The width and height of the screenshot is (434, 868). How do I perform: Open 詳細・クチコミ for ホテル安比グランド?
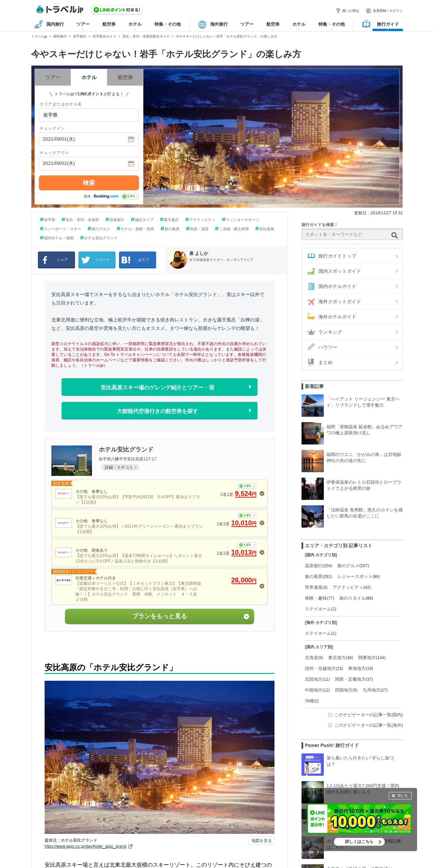[x=120, y=467]
